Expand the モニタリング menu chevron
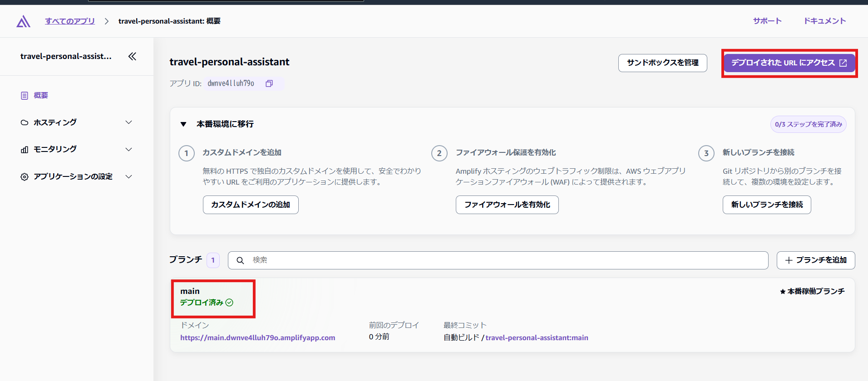The height and width of the screenshot is (381, 868). pos(129,149)
